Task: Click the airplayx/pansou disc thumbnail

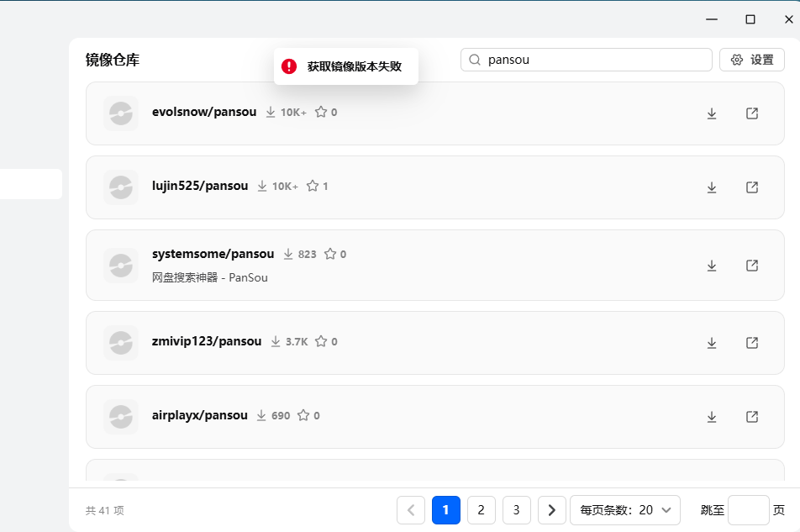Action: (121, 417)
